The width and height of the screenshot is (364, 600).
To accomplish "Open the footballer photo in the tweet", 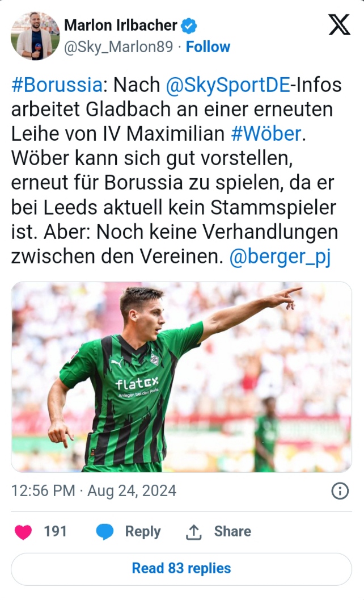I will (x=181, y=377).
